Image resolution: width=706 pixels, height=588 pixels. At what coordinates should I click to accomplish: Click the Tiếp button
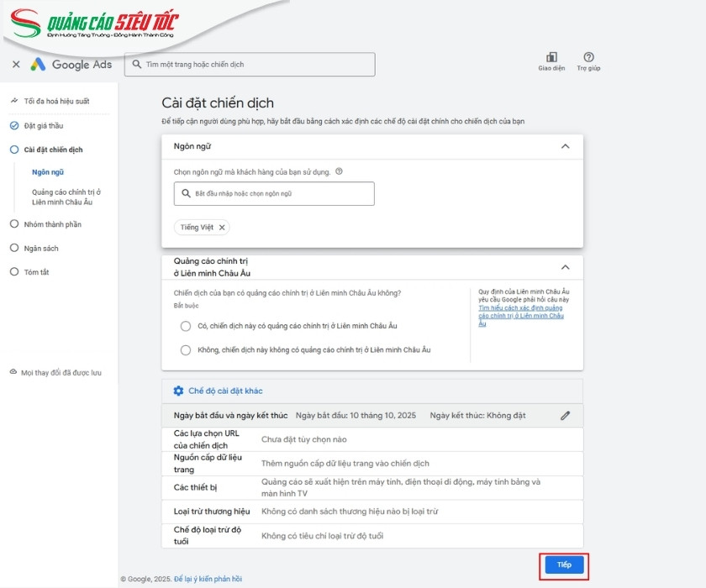[564, 564]
